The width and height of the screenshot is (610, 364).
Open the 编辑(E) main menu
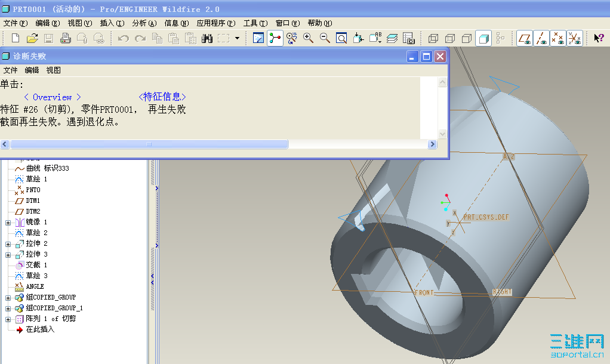(48, 23)
